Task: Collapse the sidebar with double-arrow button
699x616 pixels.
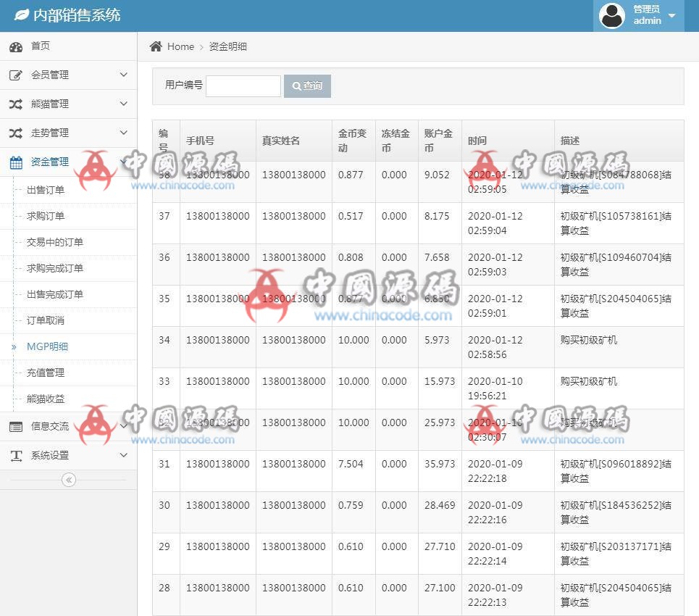Action: tap(69, 479)
